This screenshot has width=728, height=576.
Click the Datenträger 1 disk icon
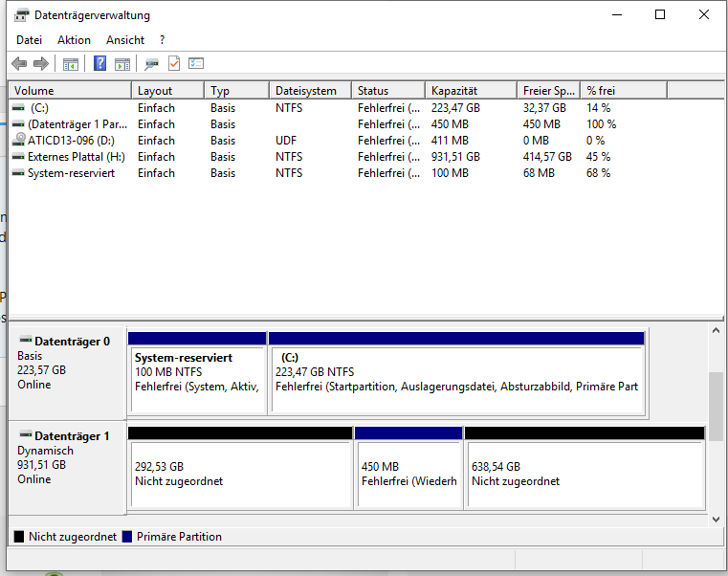click(26, 434)
